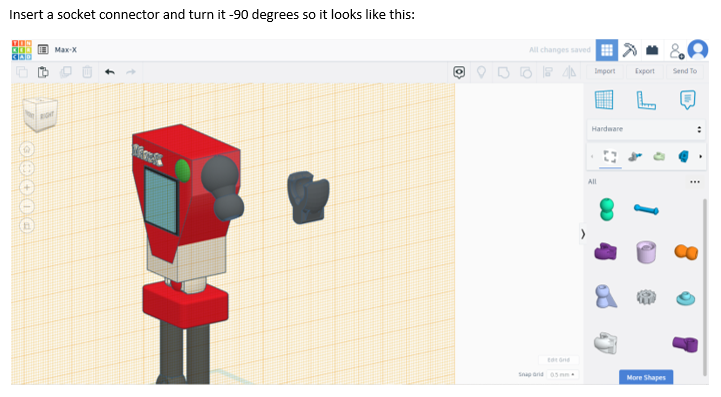This screenshot has width=721, height=397.
Task: Pick the light blue cone shape
Action: point(606,296)
